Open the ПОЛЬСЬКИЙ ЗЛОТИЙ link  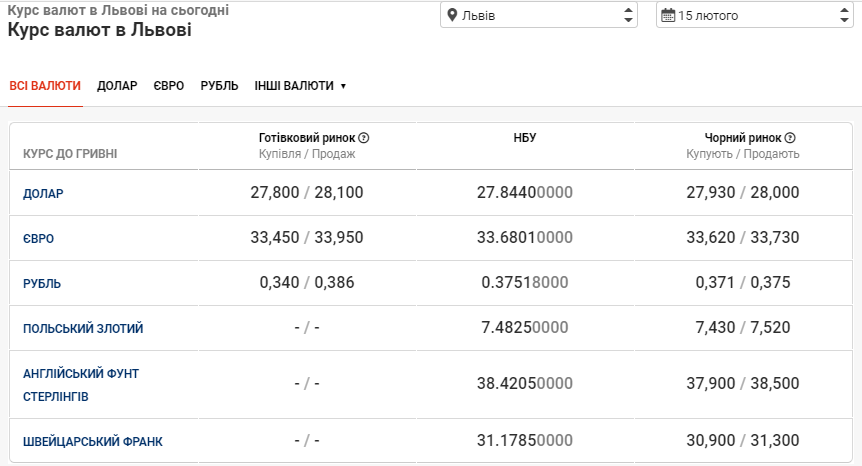(83, 329)
